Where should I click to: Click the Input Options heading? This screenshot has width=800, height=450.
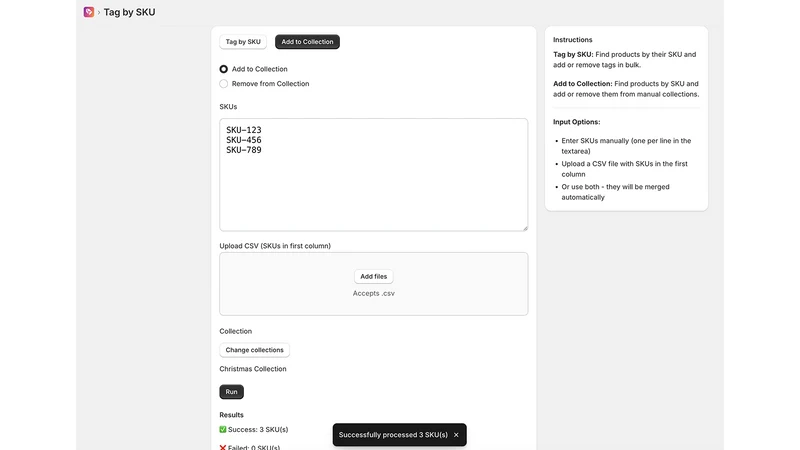(577, 122)
